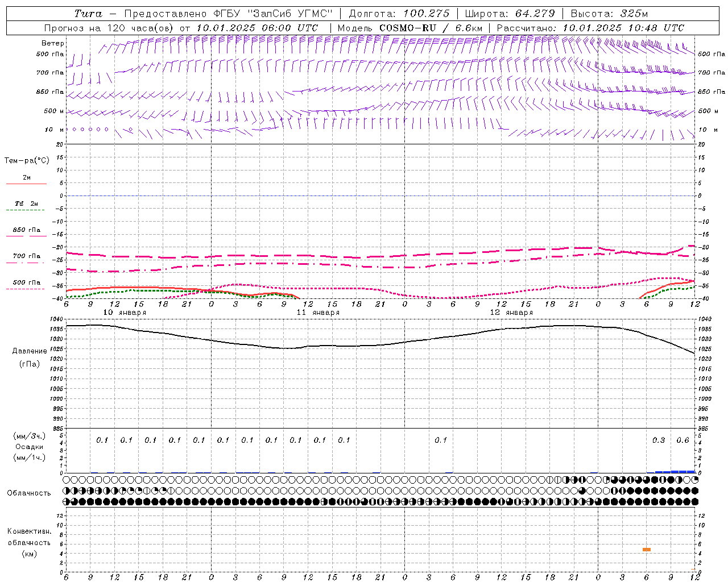Click the "(мм/1ч.)" precipitation unit label
This screenshot has width=728, height=582.
[x=30, y=458]
